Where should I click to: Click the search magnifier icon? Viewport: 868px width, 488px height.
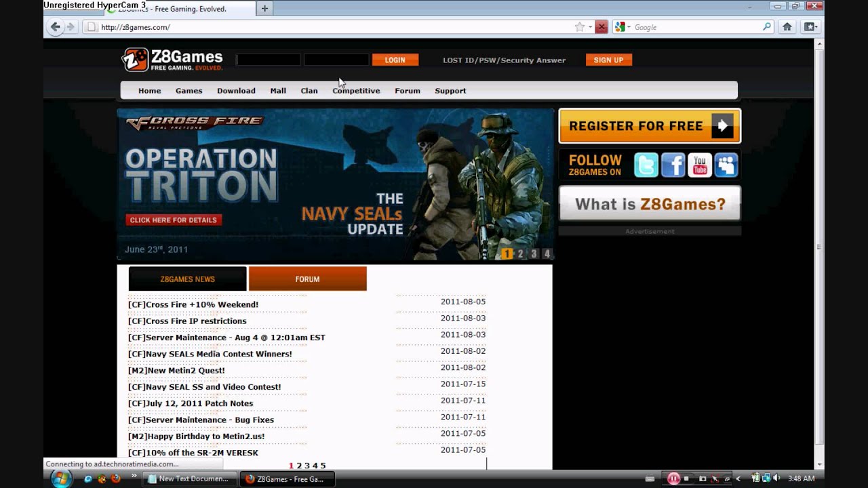[x=767, y=27]
